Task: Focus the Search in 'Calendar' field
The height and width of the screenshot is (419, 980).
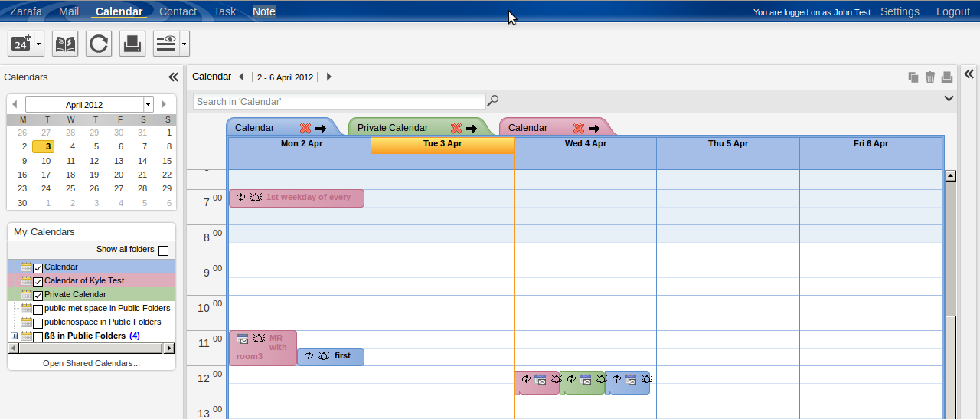Action: 339,101
